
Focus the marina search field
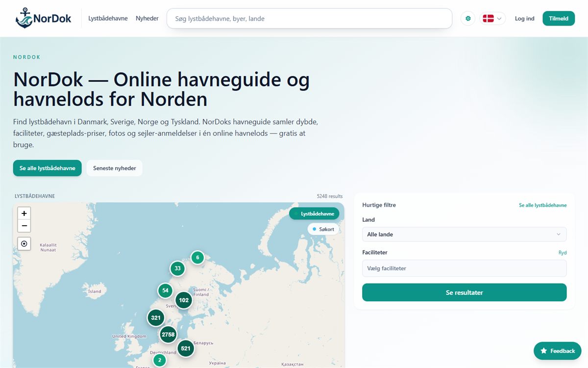coord(309,19)
